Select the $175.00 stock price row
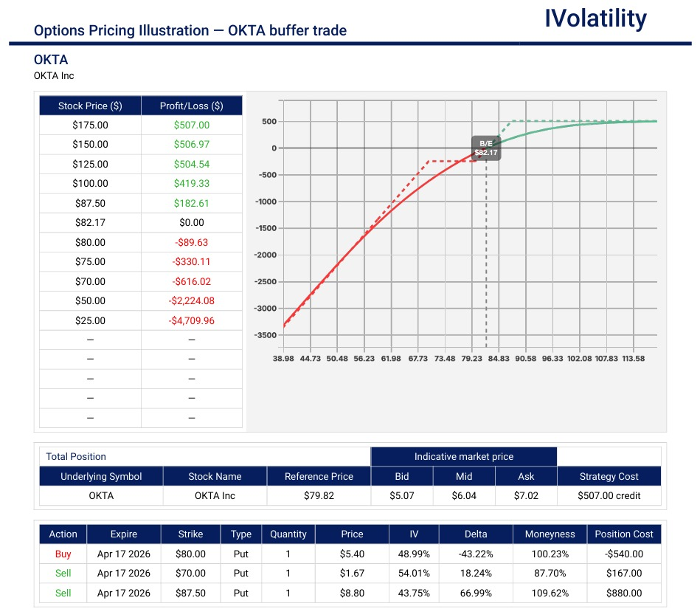Image resolution: width=700 pixels, height=609 pixels. click(x=90, y=125)
